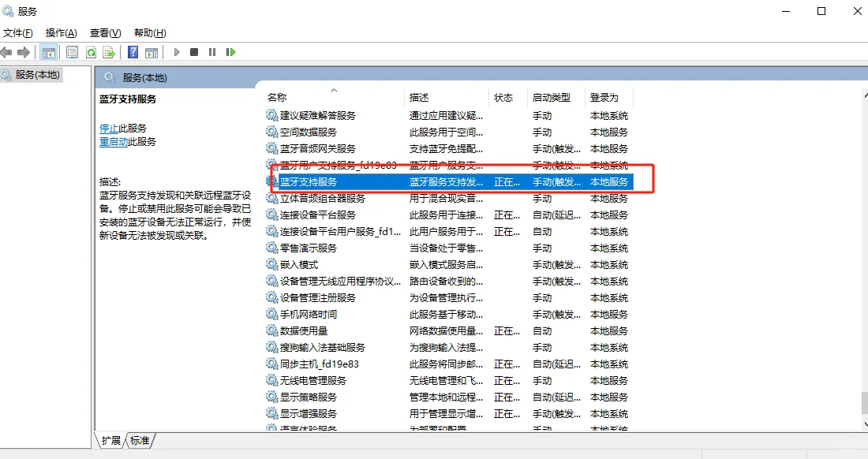Click the gear icon beside 无线电管理服务
The width and height of the screenshot is (868, 459).
click(271, 380)
